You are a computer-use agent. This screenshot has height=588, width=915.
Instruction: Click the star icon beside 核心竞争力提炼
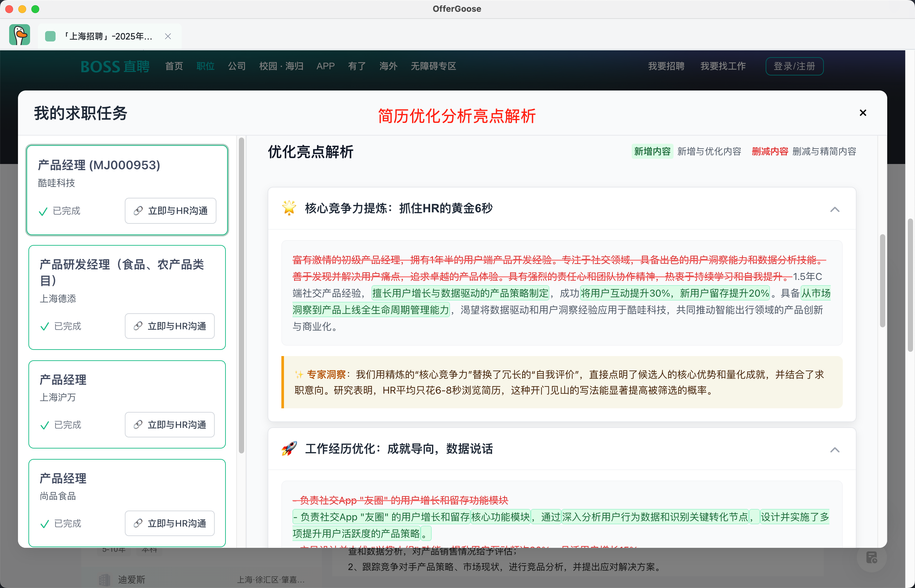pyautogui.click(x=289, y=208)
